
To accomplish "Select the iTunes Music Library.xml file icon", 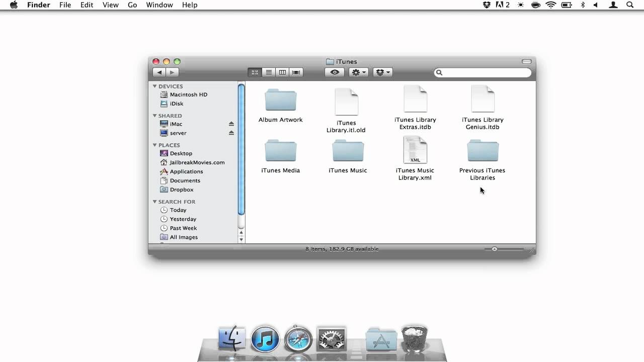I will point(415,150).
